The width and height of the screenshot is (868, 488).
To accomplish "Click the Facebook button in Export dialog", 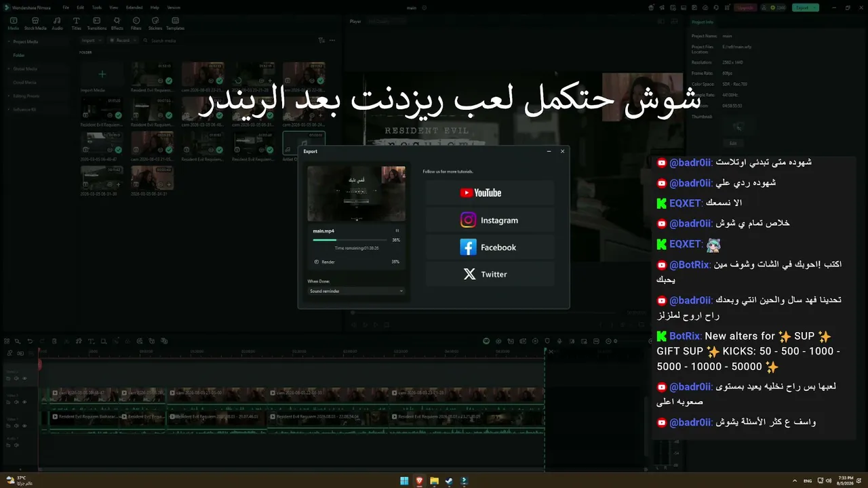I will tap(490, 247).
